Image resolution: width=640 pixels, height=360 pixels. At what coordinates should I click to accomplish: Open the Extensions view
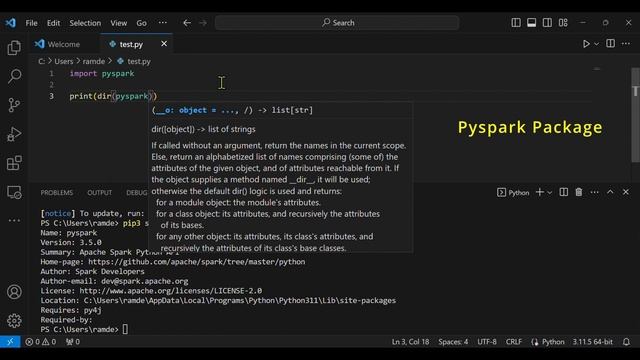click(x=14, y=163)
